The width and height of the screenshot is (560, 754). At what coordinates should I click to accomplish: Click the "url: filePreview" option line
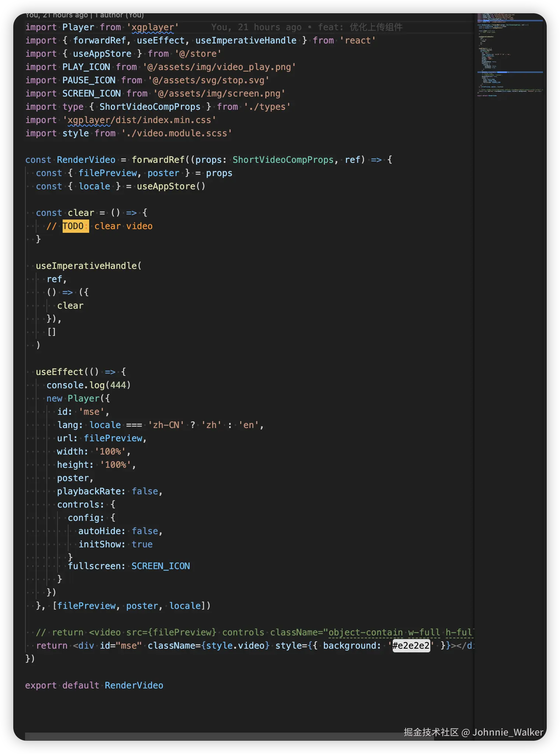pos(102,438)
